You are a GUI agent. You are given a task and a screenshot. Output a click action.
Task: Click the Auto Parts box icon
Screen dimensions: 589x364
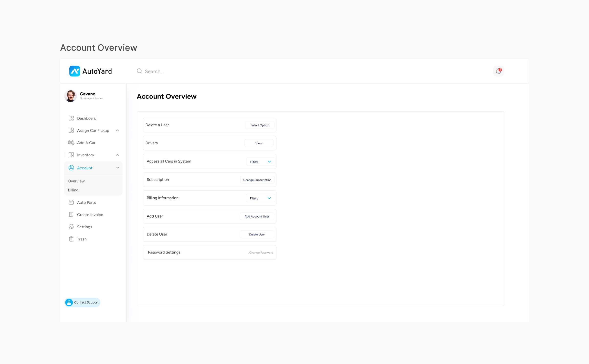pyautogui.click(x=71, y=202)
